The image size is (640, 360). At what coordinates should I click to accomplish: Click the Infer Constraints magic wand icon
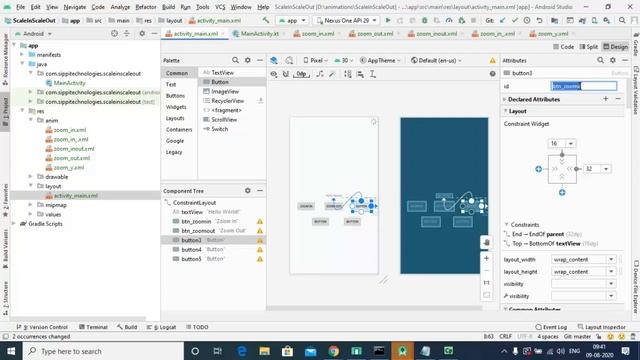point(332,74)
